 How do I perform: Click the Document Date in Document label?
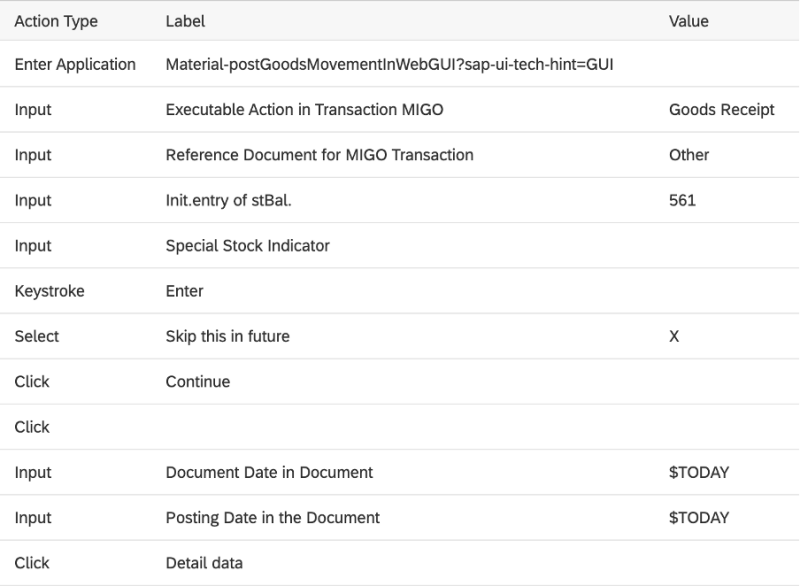[x=269, y=472]
